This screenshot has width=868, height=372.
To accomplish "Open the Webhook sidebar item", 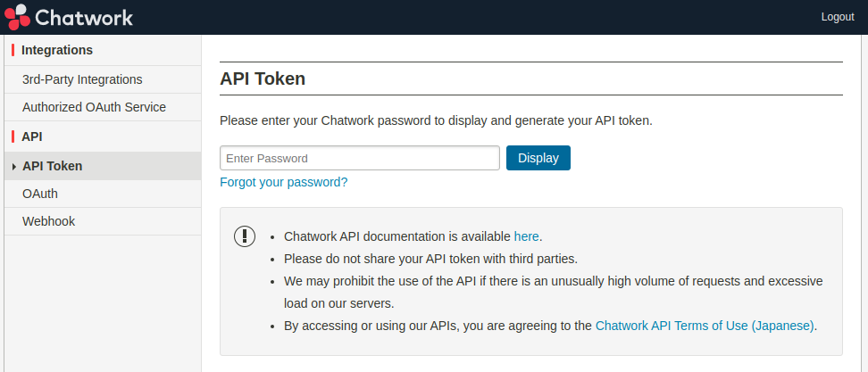I will (48, 221).
